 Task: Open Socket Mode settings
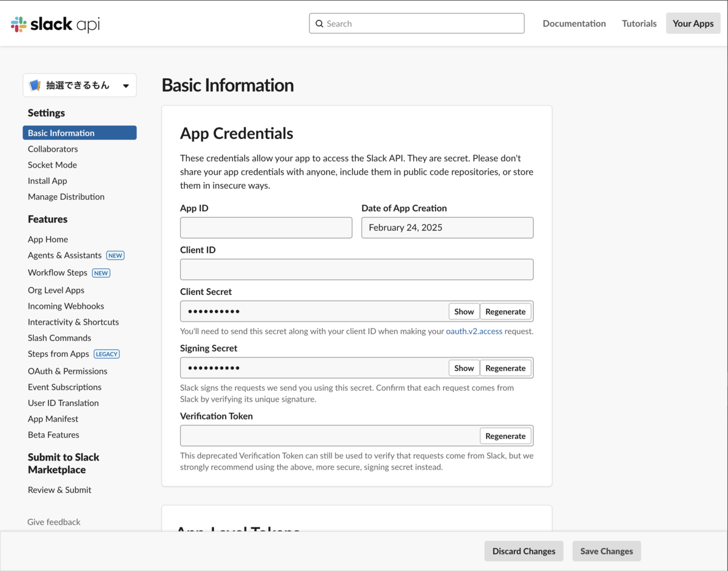(52, 164)
